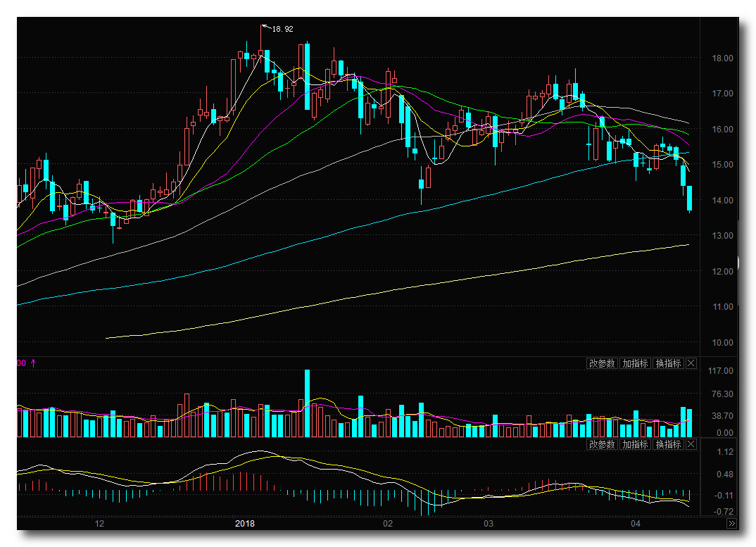Click 改参数 in the volume panel
The image size is (756, 547).
click(602, 363)
